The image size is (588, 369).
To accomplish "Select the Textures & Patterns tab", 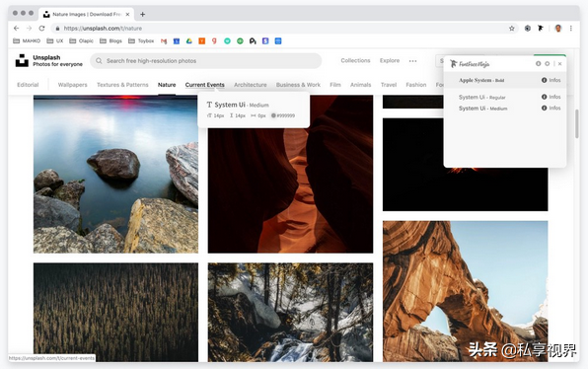I will coord(122,85).
